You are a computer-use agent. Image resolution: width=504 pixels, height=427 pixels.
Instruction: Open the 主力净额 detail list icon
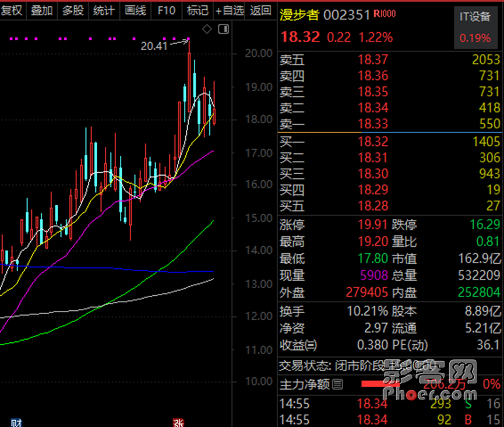pyautogui.click(x=337, y=384)
